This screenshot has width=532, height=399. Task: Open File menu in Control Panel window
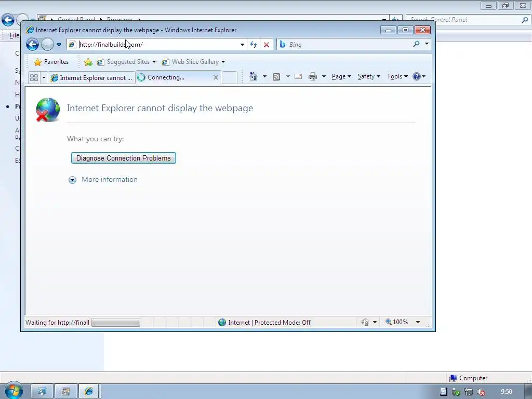(x=14, y=35)
